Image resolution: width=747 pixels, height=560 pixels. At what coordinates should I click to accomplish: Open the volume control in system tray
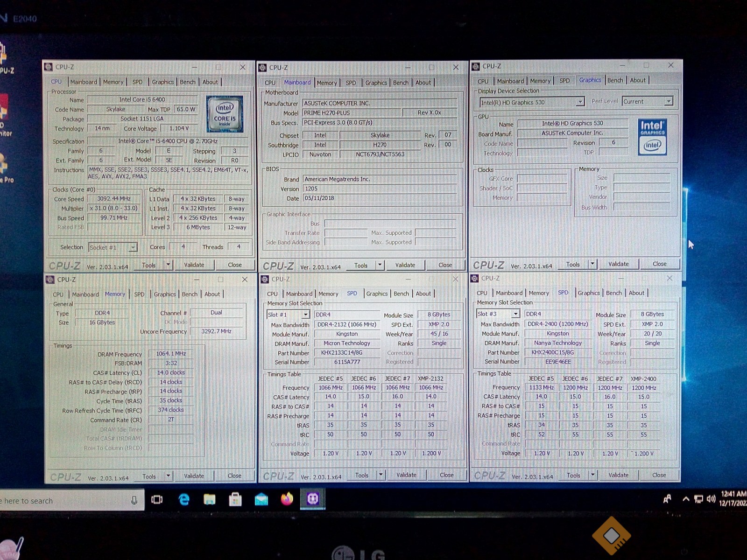tap(711, 499)
